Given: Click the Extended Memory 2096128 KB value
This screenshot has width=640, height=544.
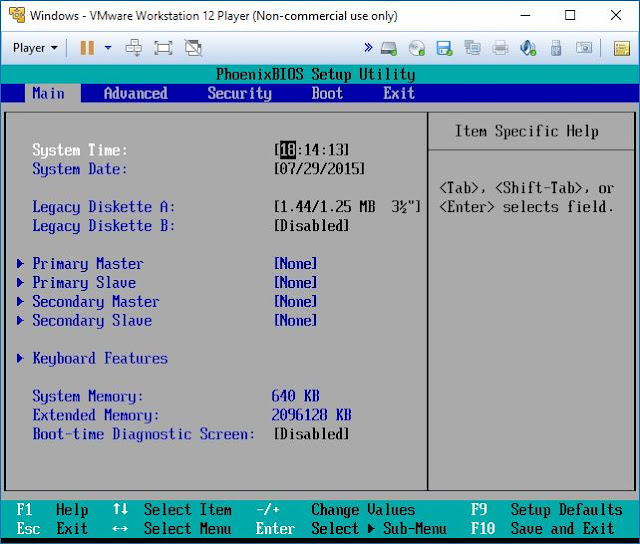Looking at the screenshot, I should pyautogui.click(x=311, y=415).
